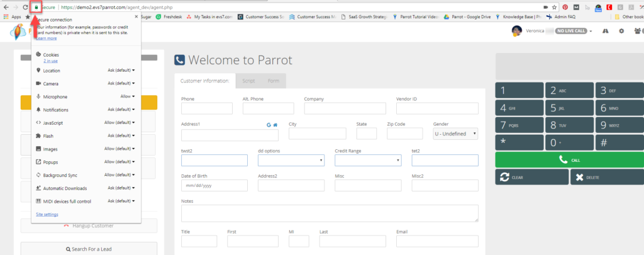This screenshot has height=255, width=644.
Task: Reload the page with the refresh icon
Action: point(25,7)
